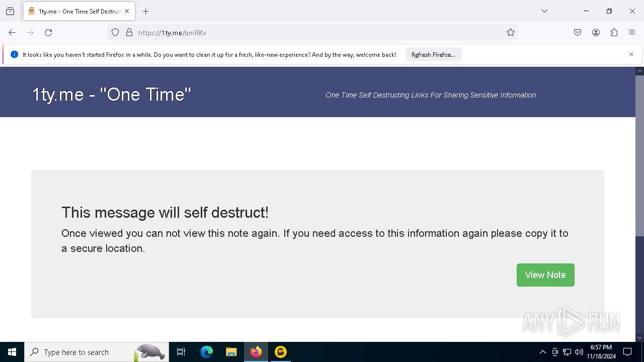The height and width of the screenshot is (362, 644).
Task: Save page to Pocket
Action: [578, 33]
